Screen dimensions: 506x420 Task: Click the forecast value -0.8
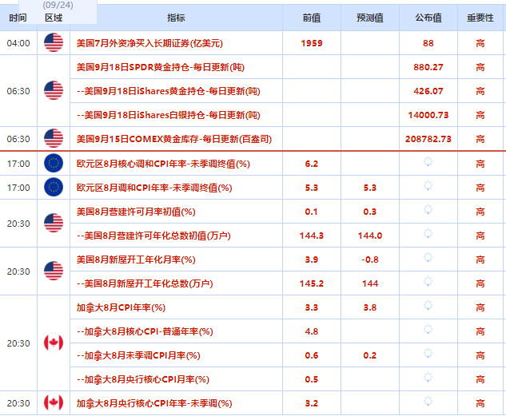pos(370,260)
